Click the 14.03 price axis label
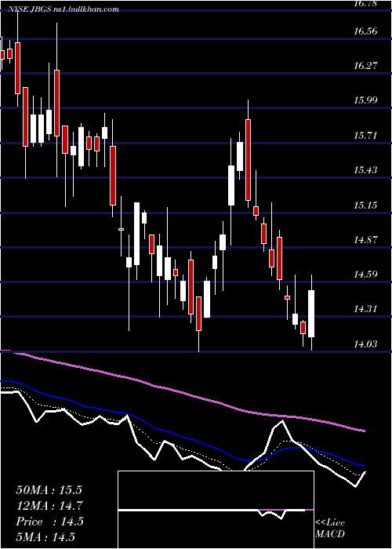The width and height of the screenshot is (392, 549). click(365, 344)
